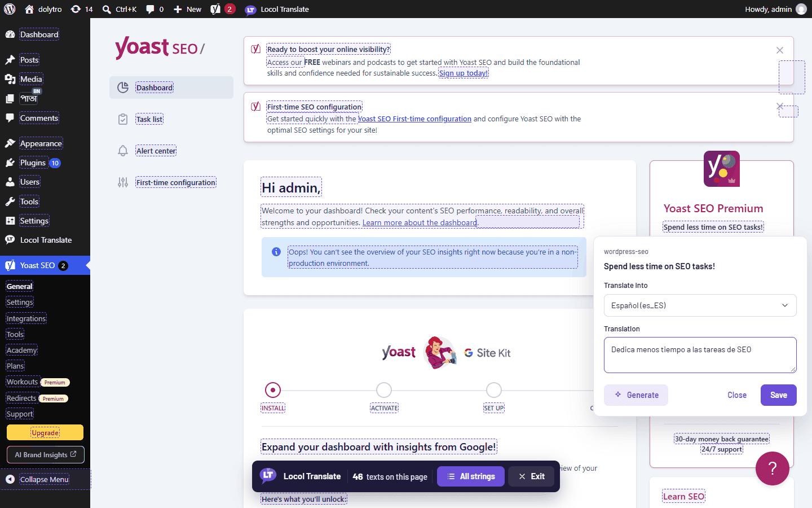Viewport: 812px width, 508px height.
Task: Click the Generate translation button
Action: point(636,395)
